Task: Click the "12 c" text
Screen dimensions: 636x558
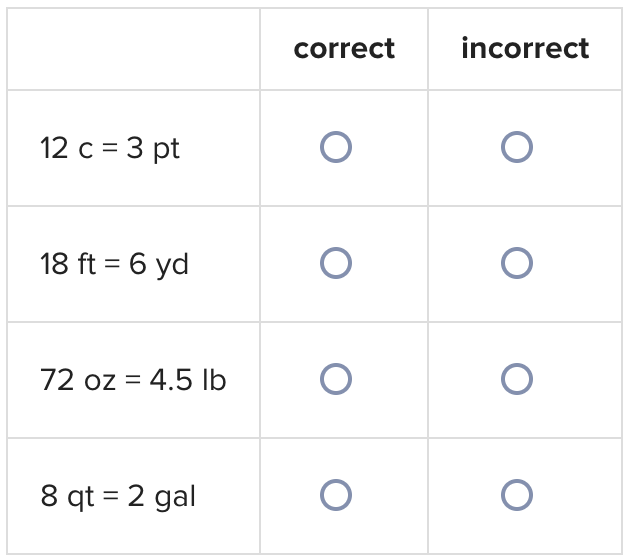Action: click(x=67, y=149)
